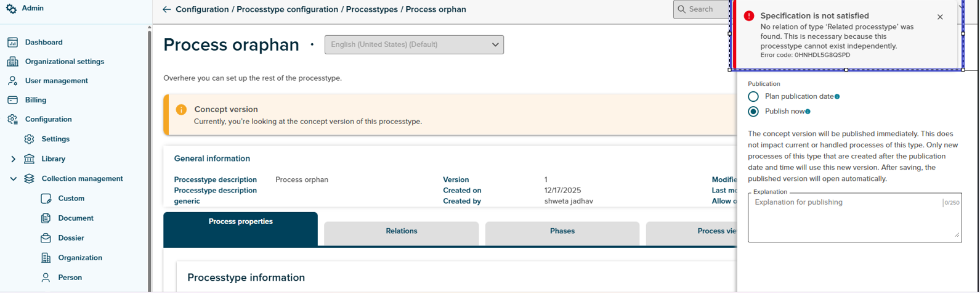Click the Dossier box icon
Screen dimensions: 980x293
(x=46, y=238)
